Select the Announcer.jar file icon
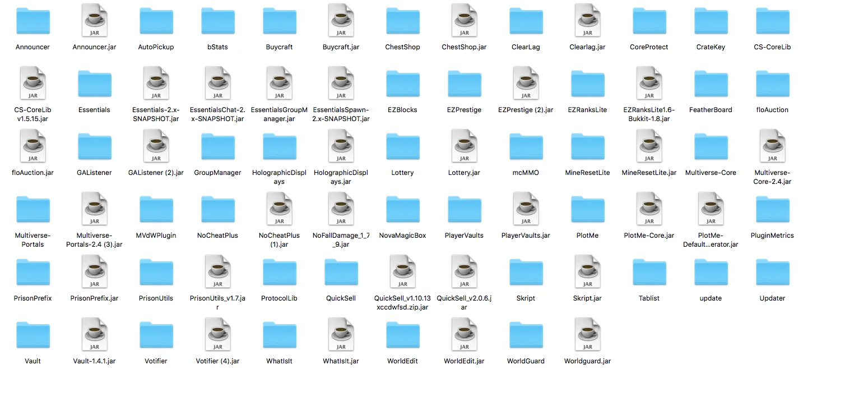This screenshot has width=868, height=401. (x=94, y=20)
